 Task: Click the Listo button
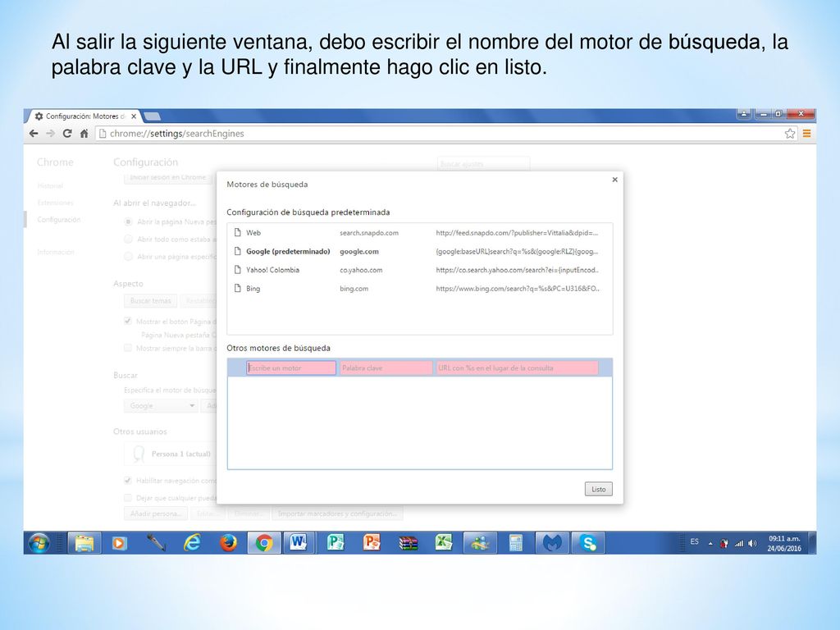point(598,489)
